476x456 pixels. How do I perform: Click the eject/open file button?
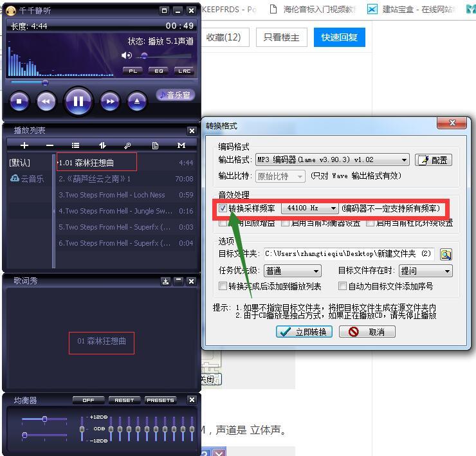(x=136, y=101)
